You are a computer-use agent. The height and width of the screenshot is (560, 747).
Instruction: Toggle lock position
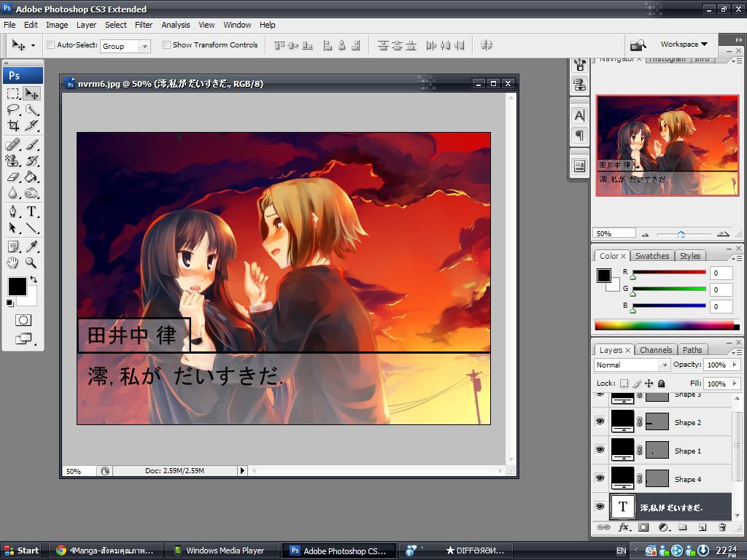tap(649, 384)
